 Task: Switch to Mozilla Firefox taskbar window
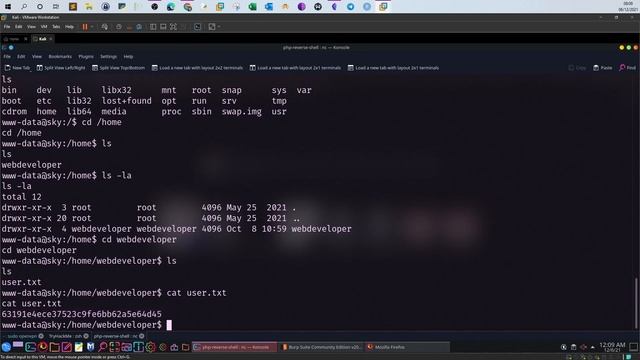[x=407, y=347]
